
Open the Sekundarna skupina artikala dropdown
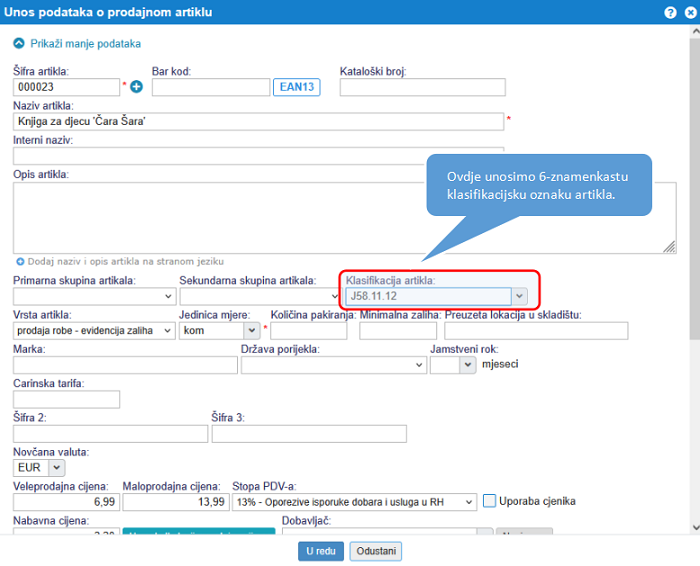(x=334, y=296)
